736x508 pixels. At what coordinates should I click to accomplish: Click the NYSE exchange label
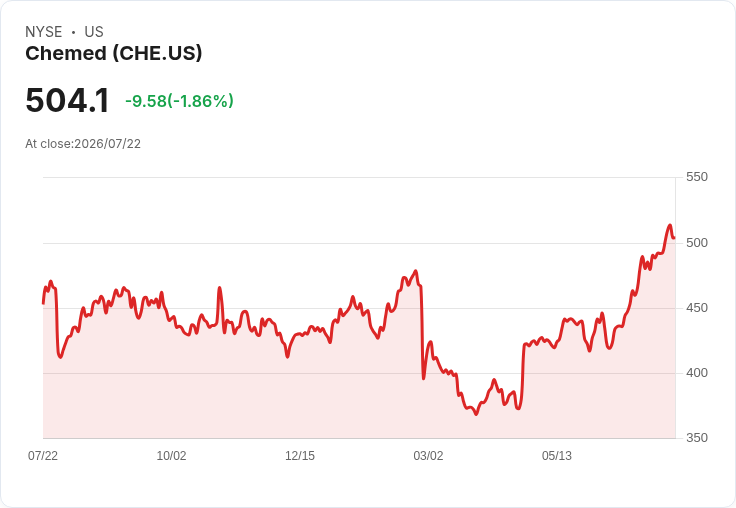tap(44, 32)
